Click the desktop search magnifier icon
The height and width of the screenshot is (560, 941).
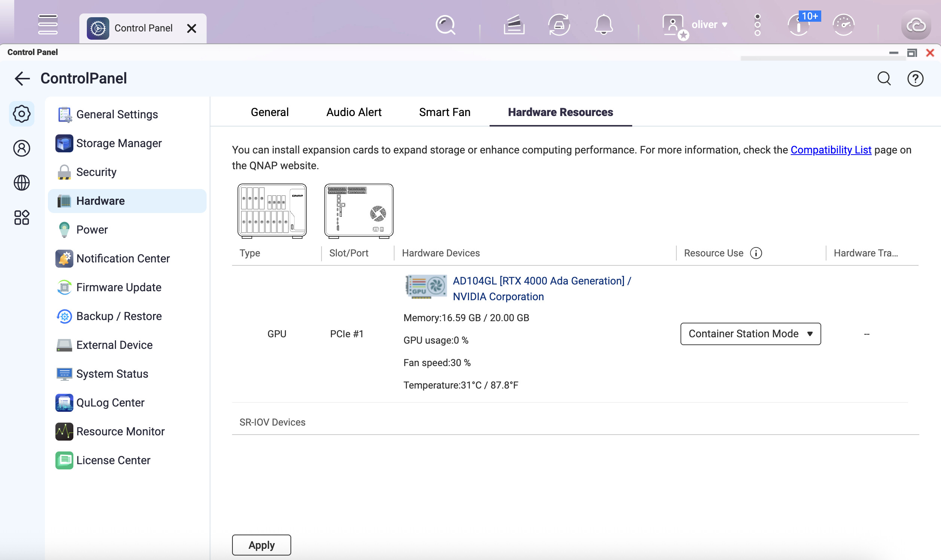[445, 25]
